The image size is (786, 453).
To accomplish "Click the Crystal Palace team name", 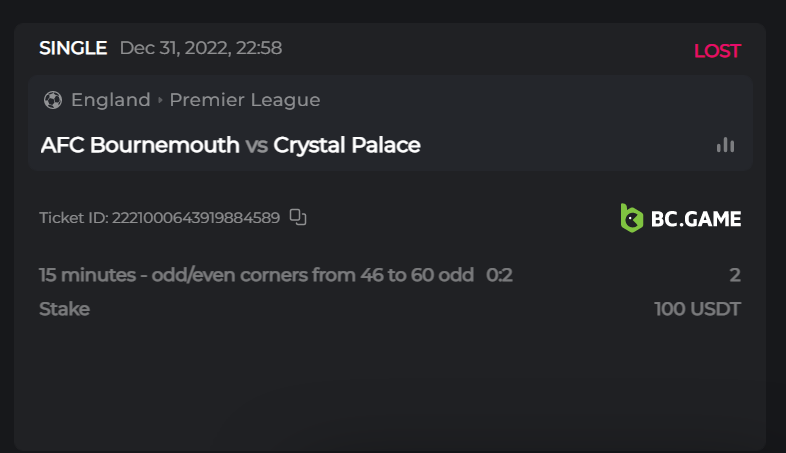I will pyautogui.click(x=347, y=145).
